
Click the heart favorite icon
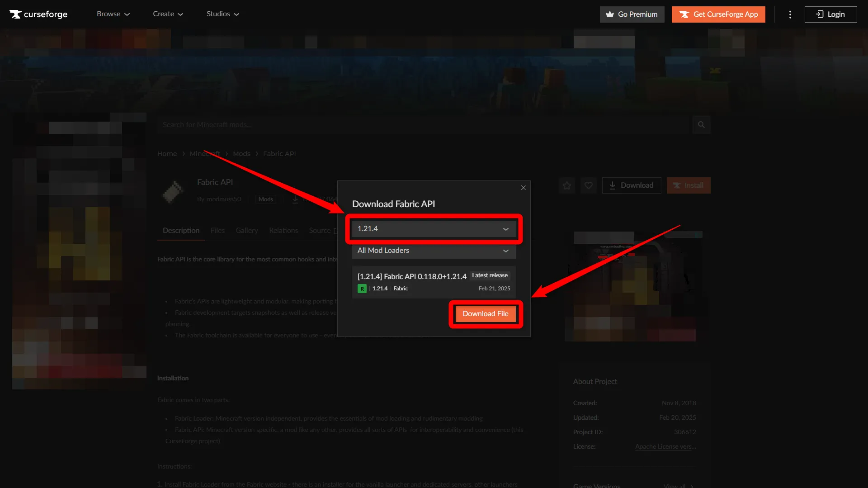588,185
